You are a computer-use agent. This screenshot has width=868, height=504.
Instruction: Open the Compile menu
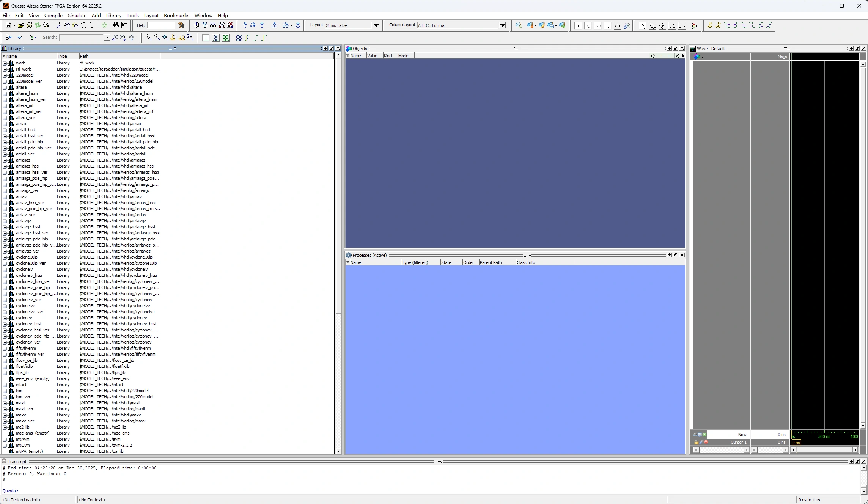pos(53,16)
